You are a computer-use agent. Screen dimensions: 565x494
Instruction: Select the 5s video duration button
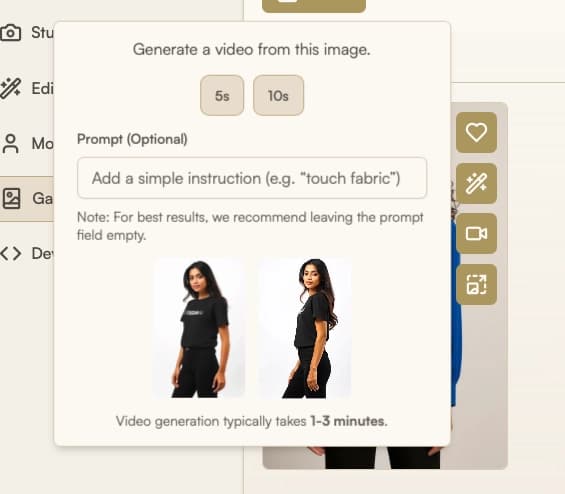222,95
